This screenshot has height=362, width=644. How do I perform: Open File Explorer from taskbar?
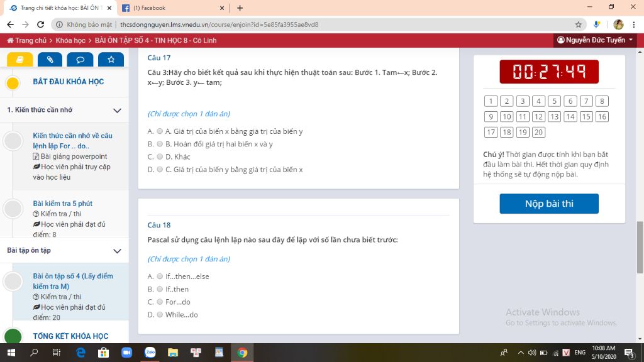173,353
